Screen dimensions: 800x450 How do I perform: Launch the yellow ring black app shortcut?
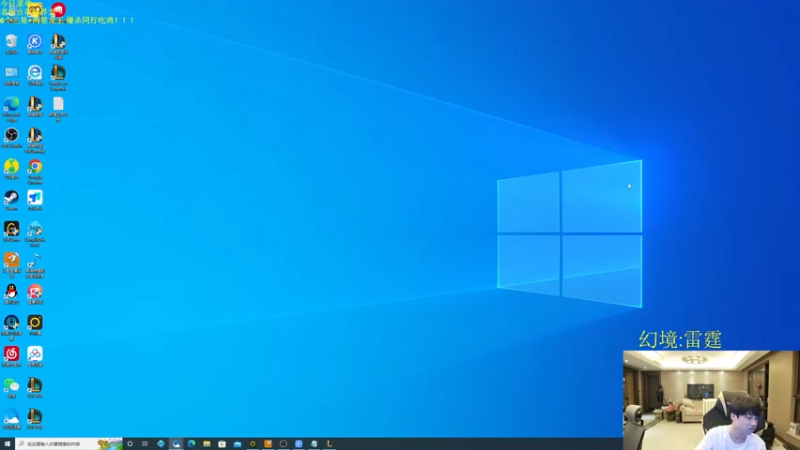35,325
